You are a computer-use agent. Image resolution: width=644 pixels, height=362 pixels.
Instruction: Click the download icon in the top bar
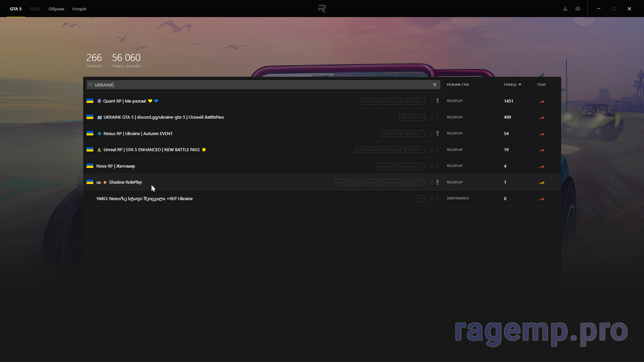565,9
